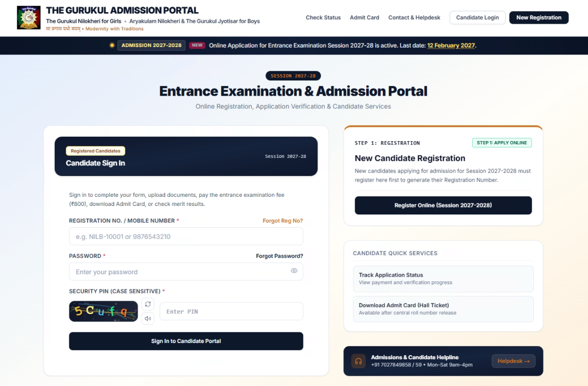
Task: Open Track Application Status service
Action: (443, 279)
